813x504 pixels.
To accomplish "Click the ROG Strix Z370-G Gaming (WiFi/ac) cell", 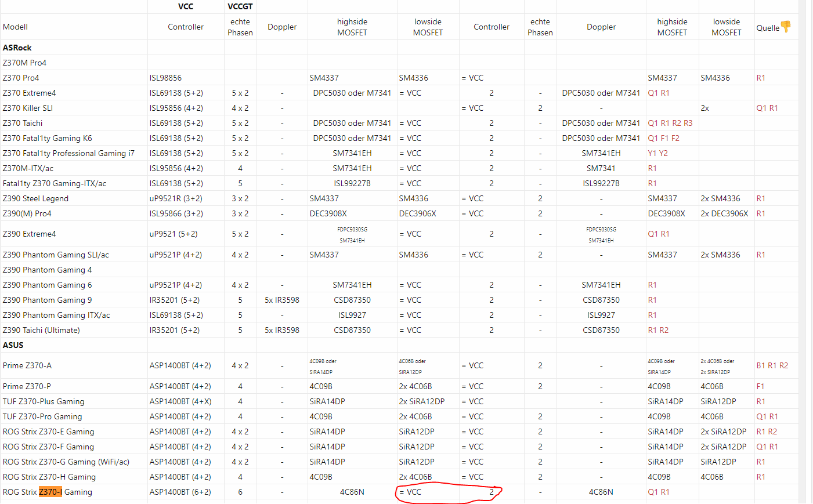I will tap(74, 462).
